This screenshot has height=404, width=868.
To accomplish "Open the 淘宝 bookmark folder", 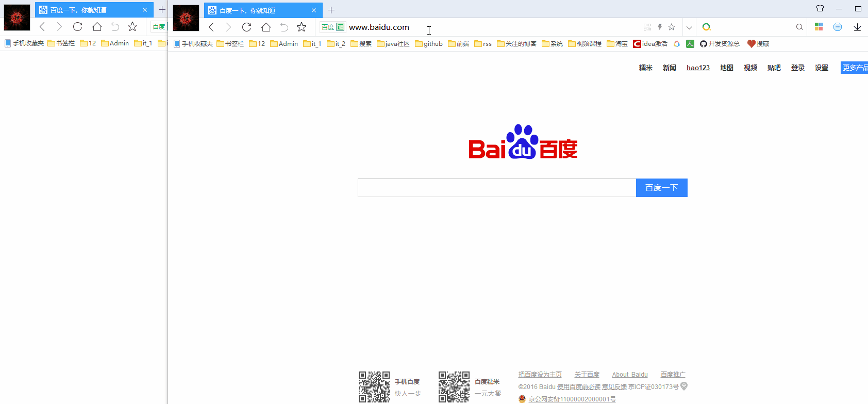I will [x=617, y=44].
